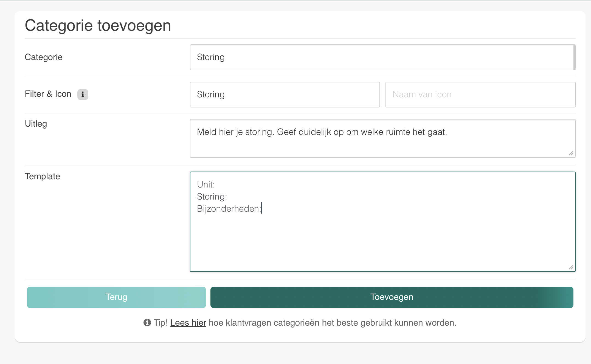Click the Uitleg textarea resize handle
Image resolution: width=591 pixels, height=364 pixels.
click(571, 153)
